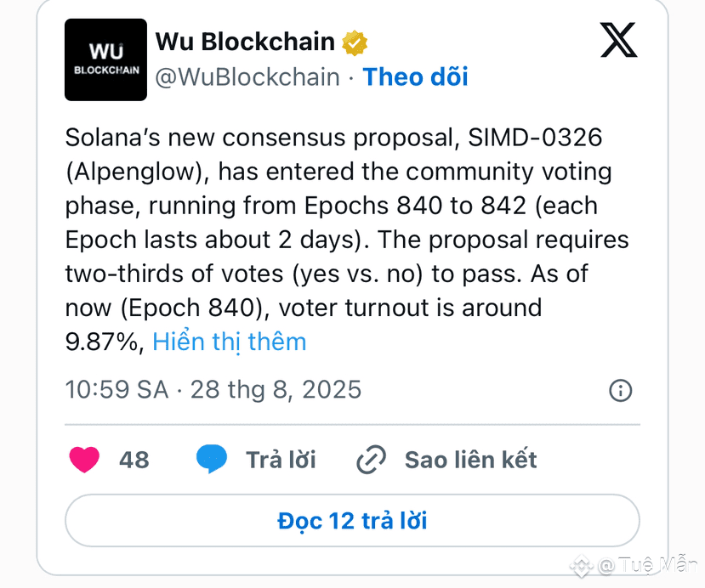Click the 48 likes count

[x=134, y=460]
